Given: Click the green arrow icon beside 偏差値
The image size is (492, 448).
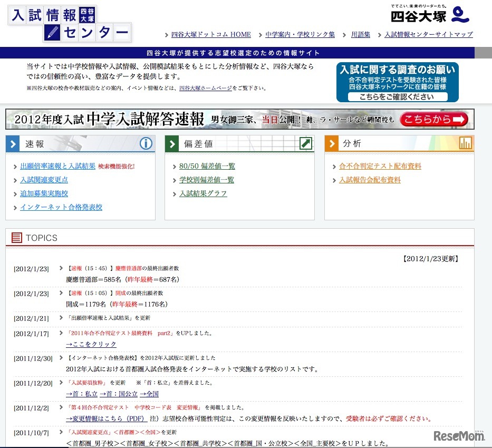Looking at the screenshot, I should click(x=305, y=143).
